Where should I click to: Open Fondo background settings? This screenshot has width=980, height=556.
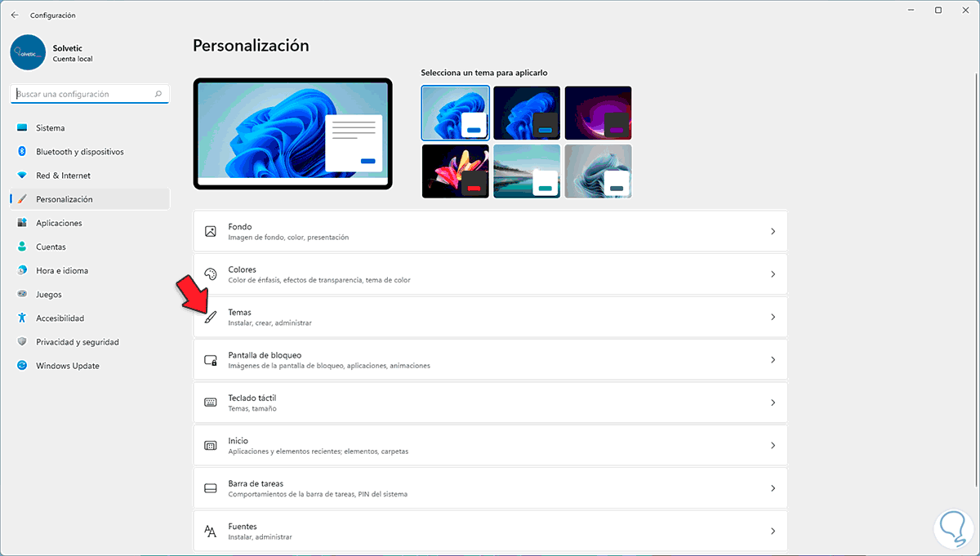click(x=490, y=232)
